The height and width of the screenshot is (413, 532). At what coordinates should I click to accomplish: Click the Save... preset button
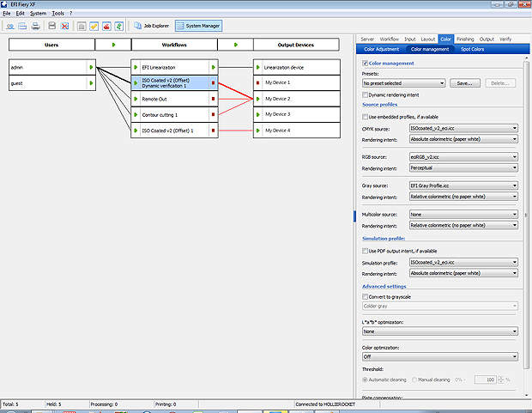[x=464, y=83]
